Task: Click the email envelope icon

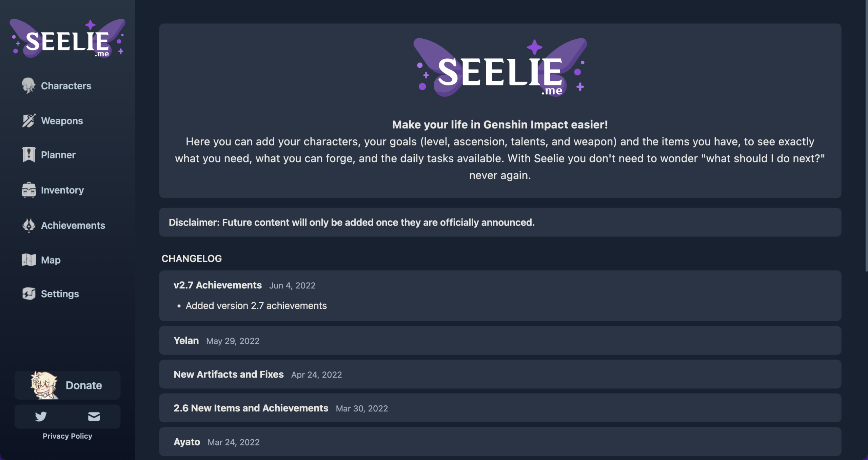Action: point(94,417)
